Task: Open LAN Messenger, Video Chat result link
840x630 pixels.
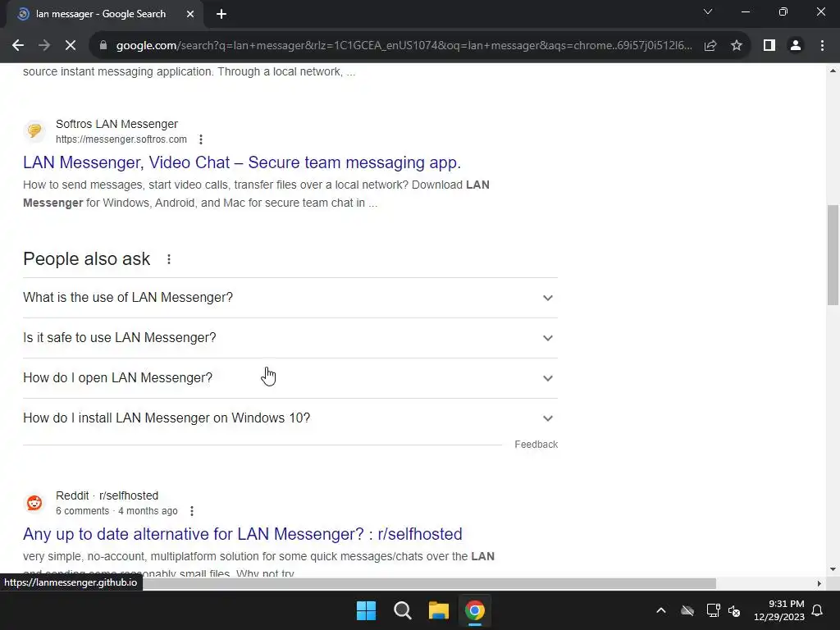Action: click(x=242, y=162)
